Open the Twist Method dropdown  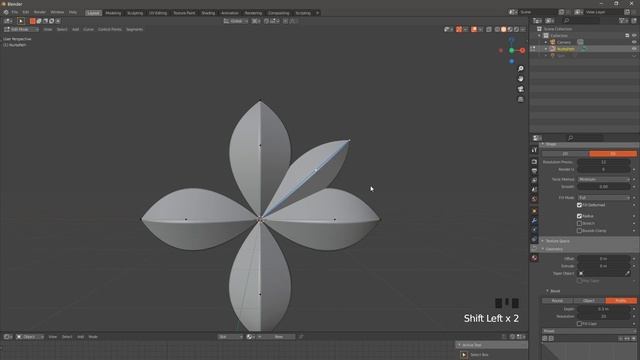coord(604,179)
